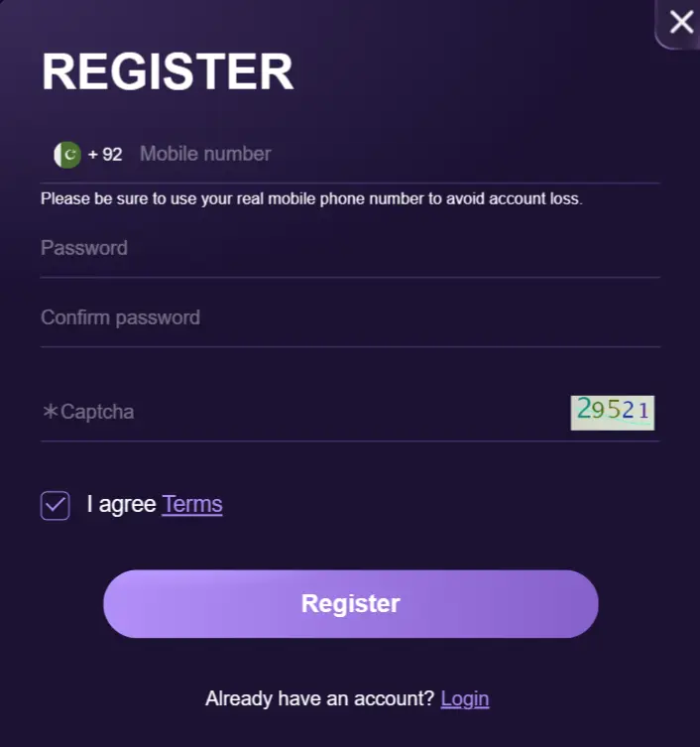Screen dimensions: 700x747
Task: Click into the Password field
Action: (347, 248)
